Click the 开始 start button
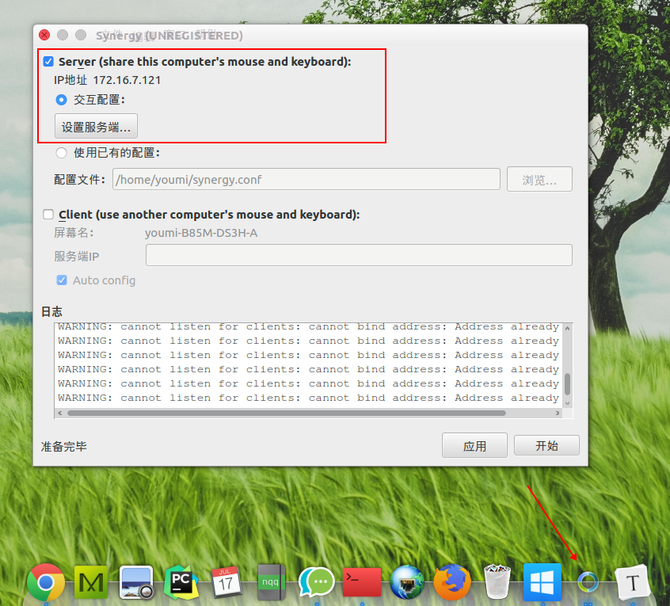 tap(547, 446)
